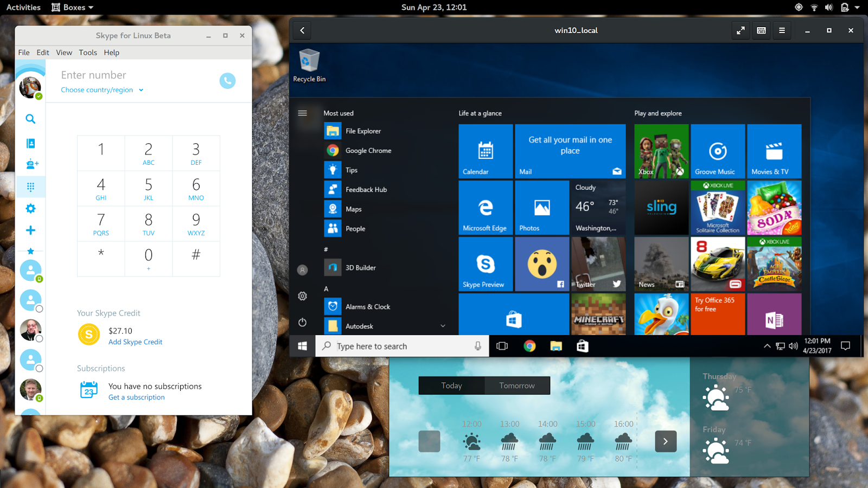The height and width of the screenshot is (488, 868).
Task: Open Skype Help menu
Action: (112, 53)
